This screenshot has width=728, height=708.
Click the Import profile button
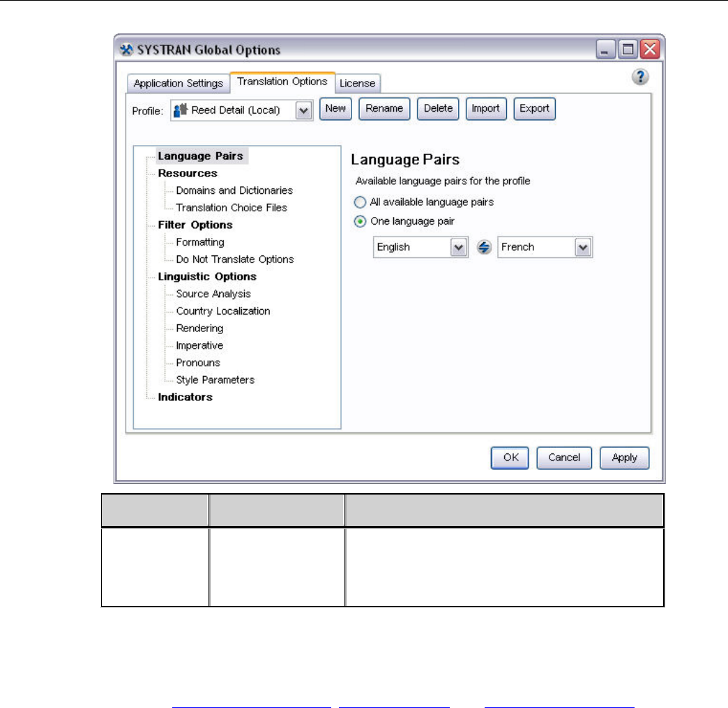[485, 109]
